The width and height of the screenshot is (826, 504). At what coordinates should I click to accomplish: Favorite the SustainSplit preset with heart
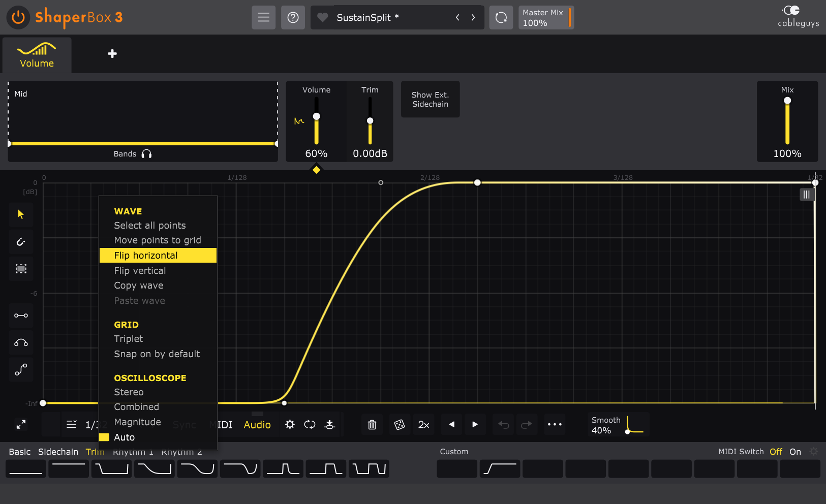tap(322, 17)
